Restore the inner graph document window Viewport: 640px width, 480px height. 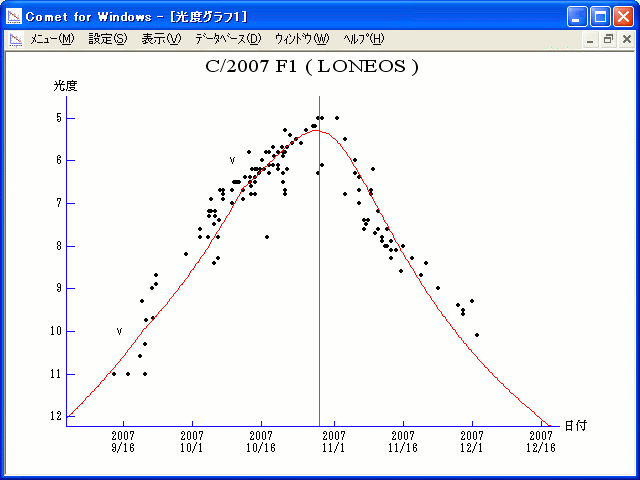608,40
